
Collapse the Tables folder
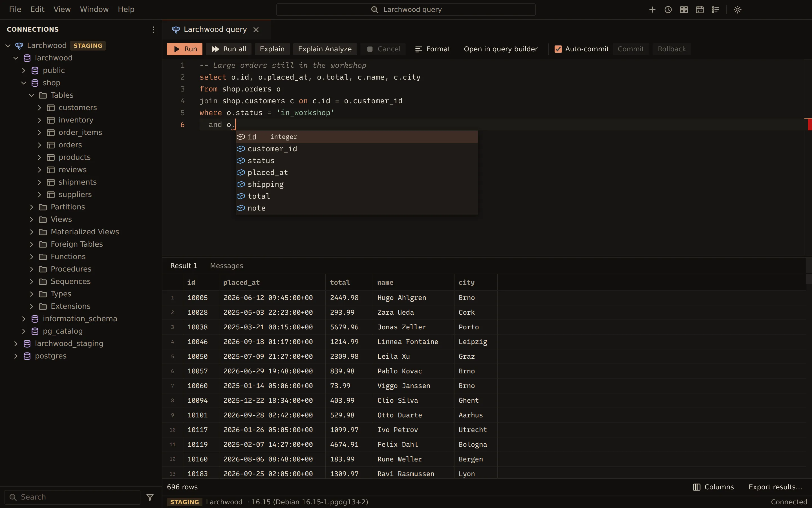[x=32, y=95]
